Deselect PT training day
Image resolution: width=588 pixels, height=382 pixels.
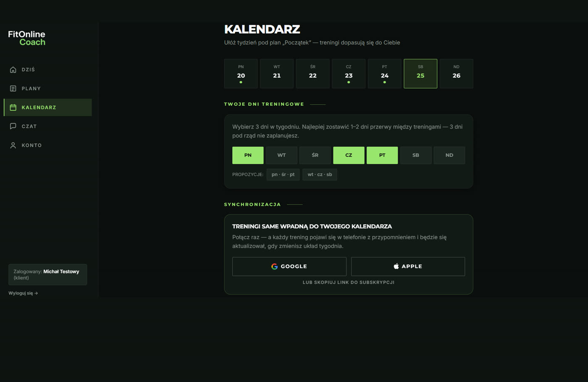[x=382, y=155]
